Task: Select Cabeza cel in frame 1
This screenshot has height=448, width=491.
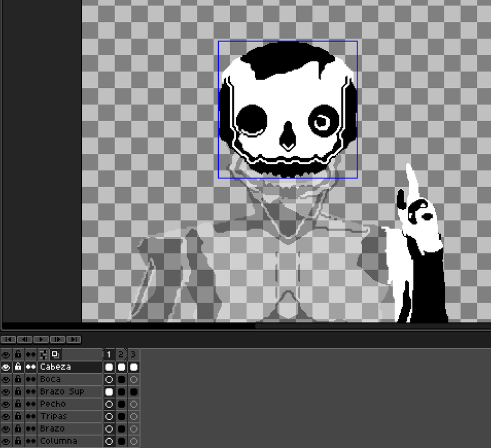Action: tap(109, 367)
